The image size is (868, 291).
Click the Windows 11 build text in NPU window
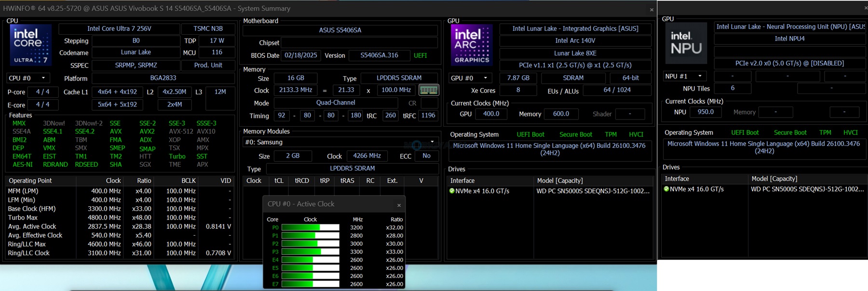[764, 147]
